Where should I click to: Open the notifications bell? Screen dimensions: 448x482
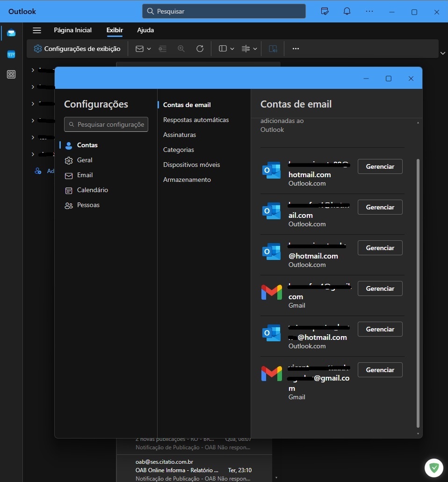(x=347, y=11)
